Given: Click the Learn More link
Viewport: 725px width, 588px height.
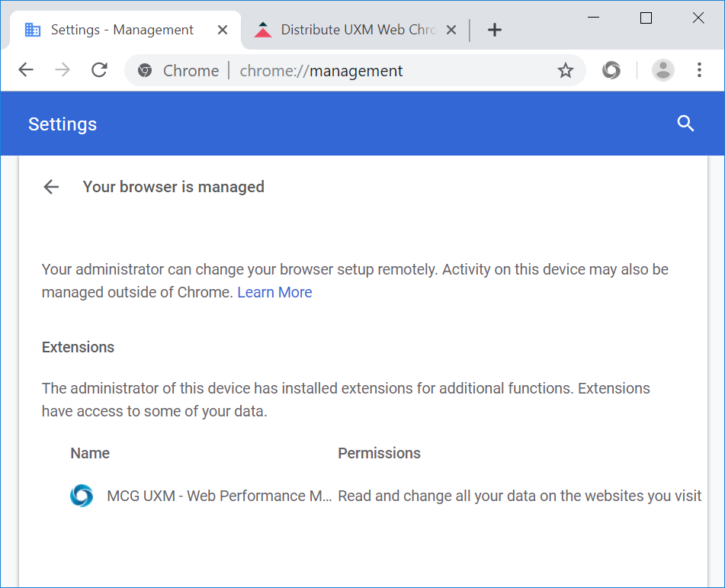Looking at the screenshot, I should pyautogui.click(x=274, y=292).
